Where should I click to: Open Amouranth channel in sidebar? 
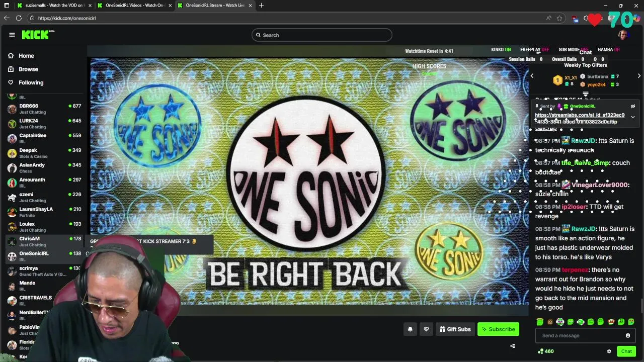pos(44,183)
